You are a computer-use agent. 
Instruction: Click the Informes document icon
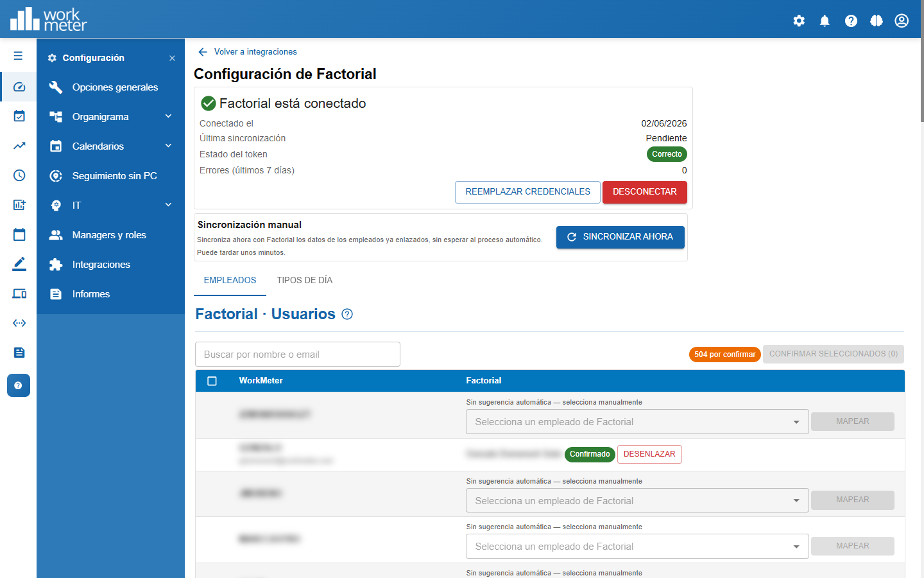click(x=56, y=294)
